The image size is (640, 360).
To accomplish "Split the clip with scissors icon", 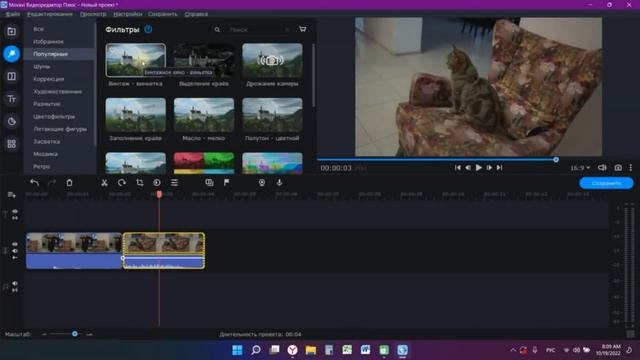I will point(104,182).
